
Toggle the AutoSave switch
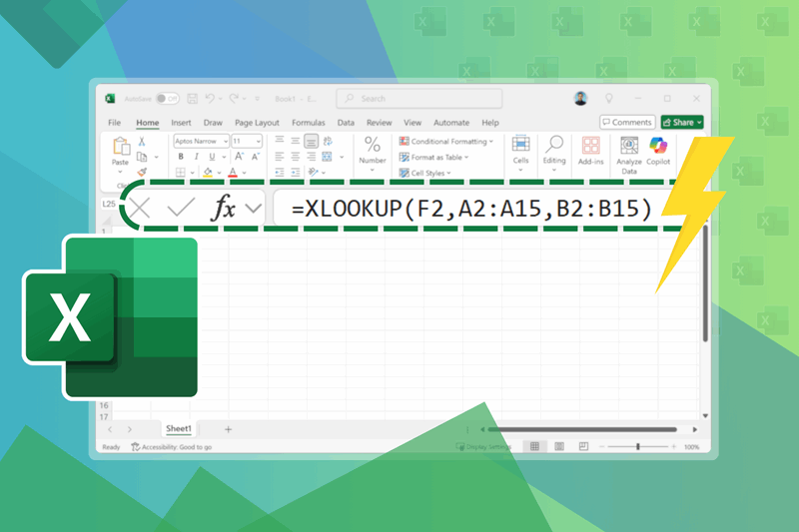click(x=167, y=99)
